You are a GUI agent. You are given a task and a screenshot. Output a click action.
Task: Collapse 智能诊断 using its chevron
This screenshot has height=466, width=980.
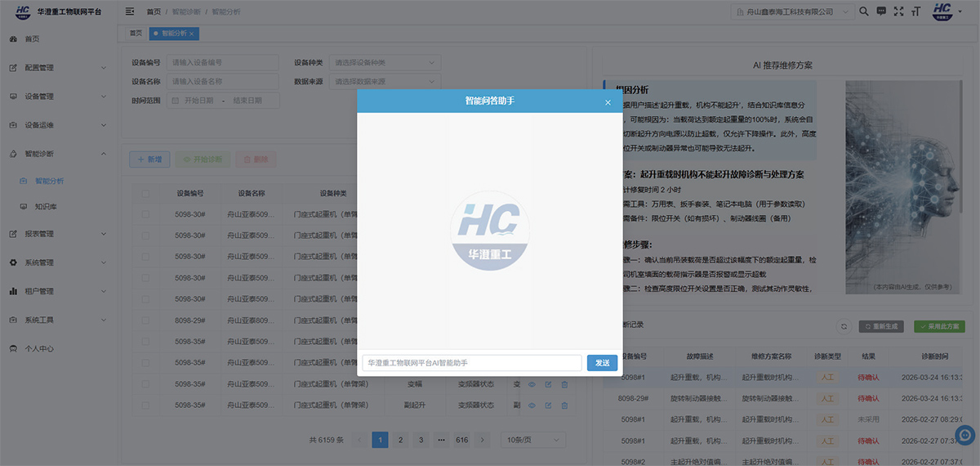click(104, 154)
